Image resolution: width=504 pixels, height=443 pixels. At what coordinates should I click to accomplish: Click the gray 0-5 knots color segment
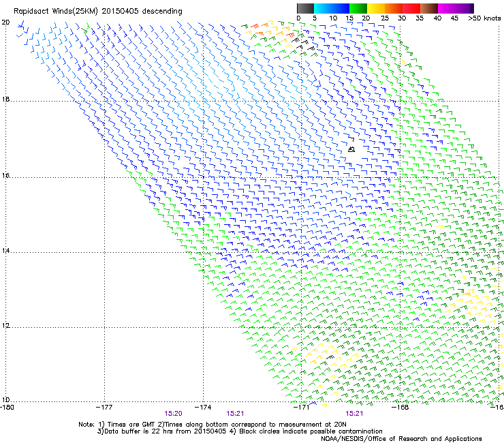point(305,8)
